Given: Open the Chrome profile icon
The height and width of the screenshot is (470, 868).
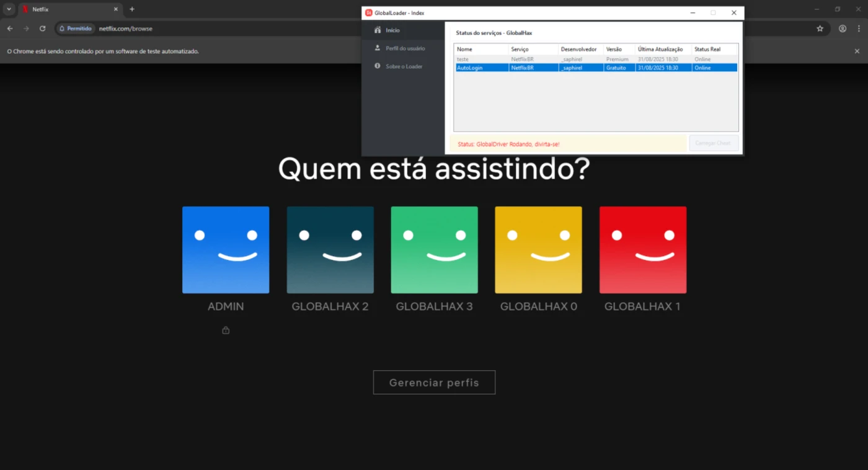Looking at the screenshot, I should [843, 29].
